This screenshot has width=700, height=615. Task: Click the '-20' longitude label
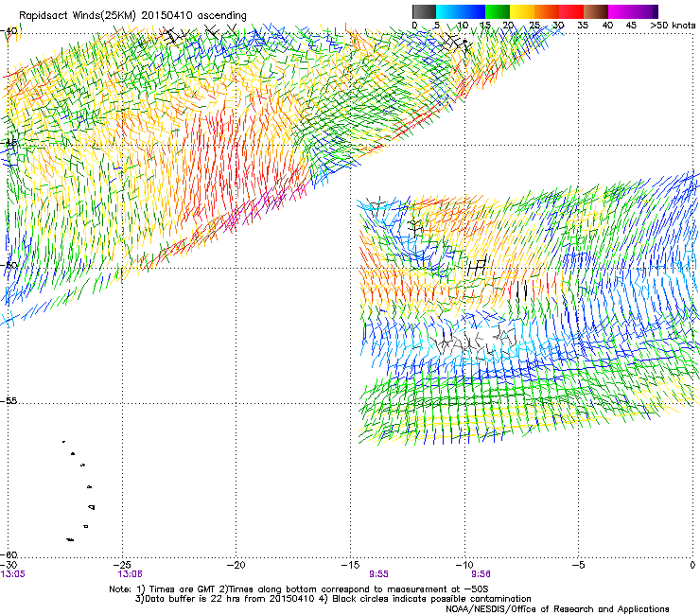coord(236,566)
